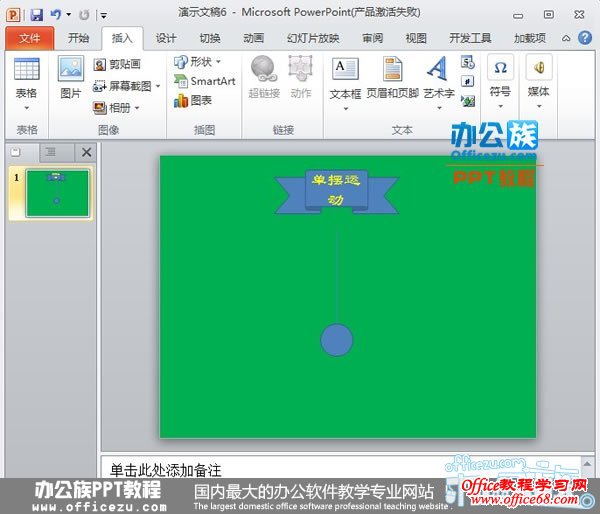Switch to outline view tab in slide pane
The height and width of the screenshot is (514, 600).
49,152
